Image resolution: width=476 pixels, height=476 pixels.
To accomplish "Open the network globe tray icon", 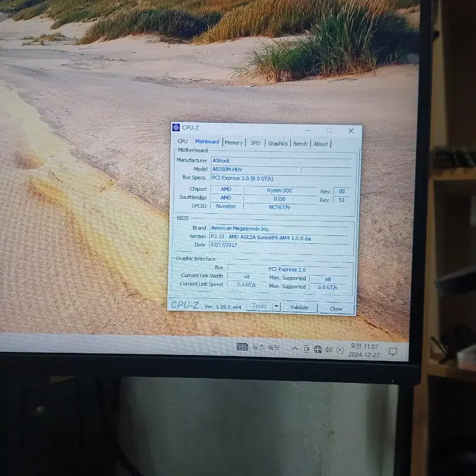I will coord(317,350).
